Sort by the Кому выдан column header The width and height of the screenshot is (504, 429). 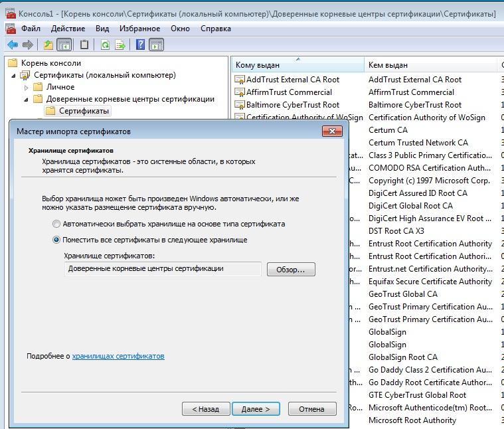click(x=297, y=65)
